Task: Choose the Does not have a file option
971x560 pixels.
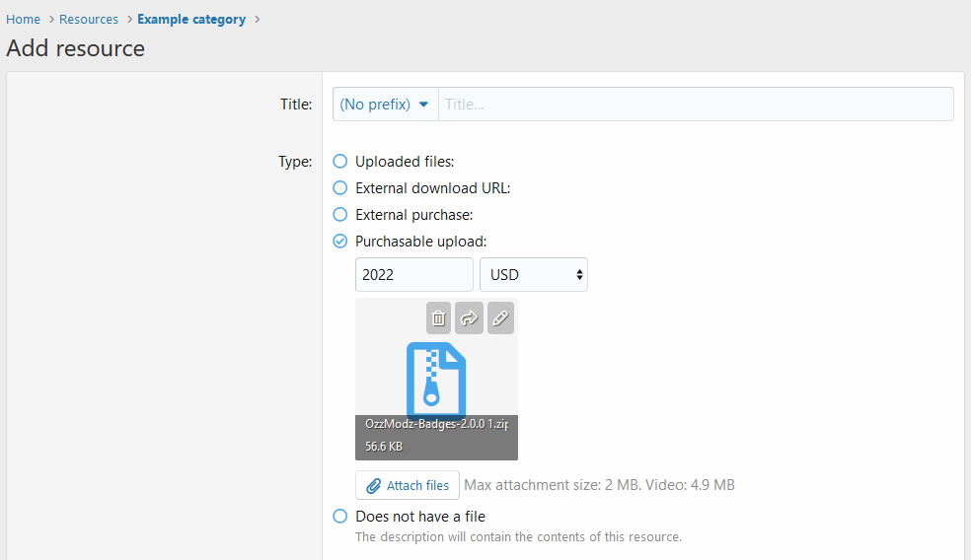Action: point(340,517)
